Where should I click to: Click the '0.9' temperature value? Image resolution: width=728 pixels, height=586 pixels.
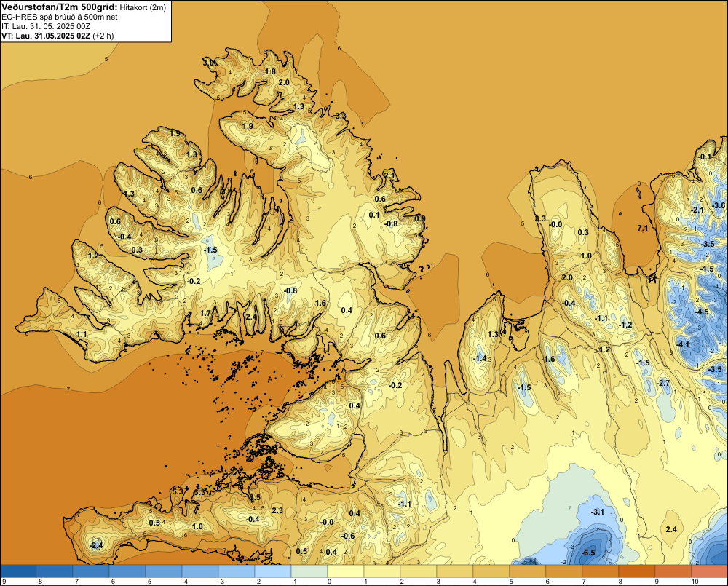pyautogui.click(x=420, y=218)
